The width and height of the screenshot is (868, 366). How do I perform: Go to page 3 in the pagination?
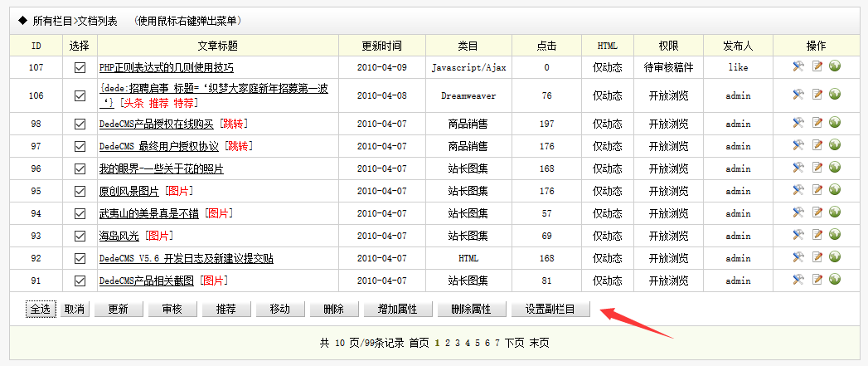458,343
